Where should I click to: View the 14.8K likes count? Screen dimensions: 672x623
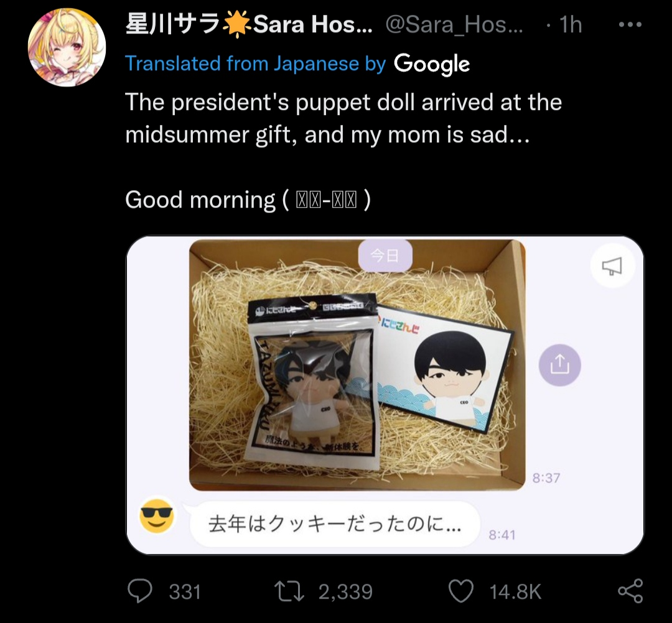[x=515, y=592]
